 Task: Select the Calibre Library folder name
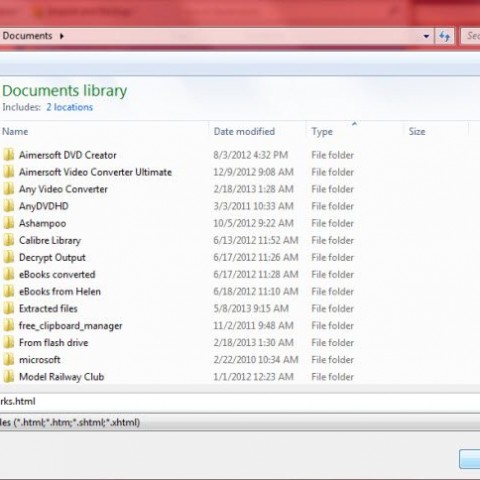pos(50,240)
